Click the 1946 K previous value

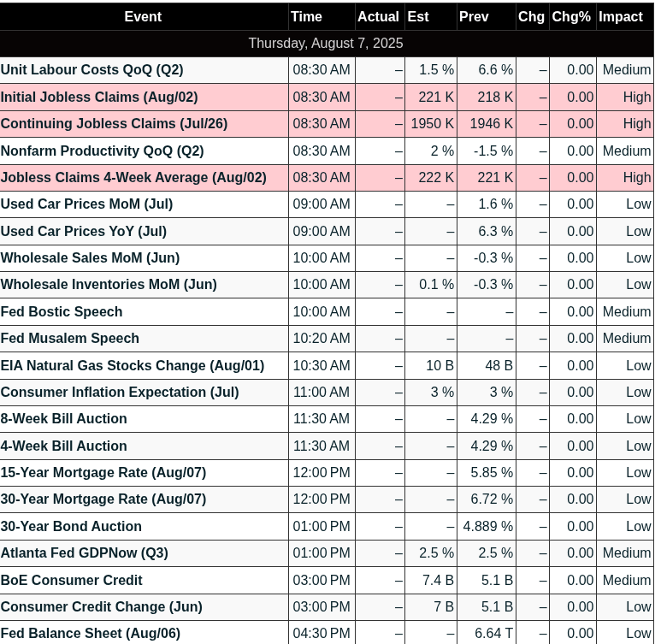(492, 123)
